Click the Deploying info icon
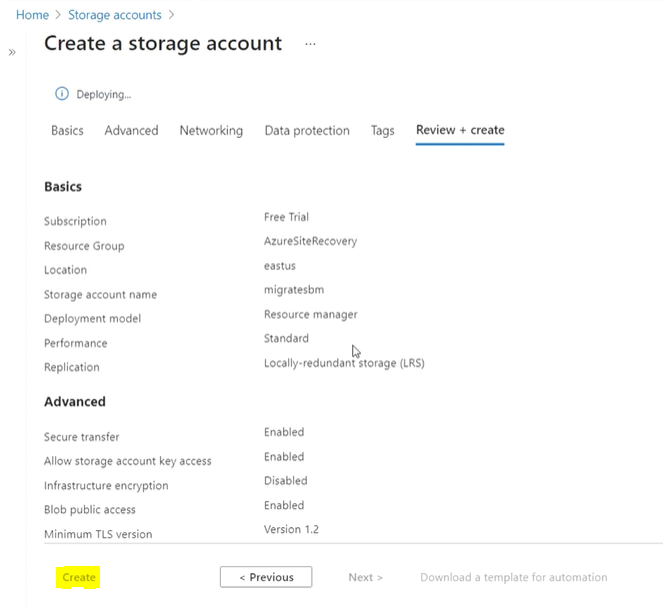 coord(62,93)
